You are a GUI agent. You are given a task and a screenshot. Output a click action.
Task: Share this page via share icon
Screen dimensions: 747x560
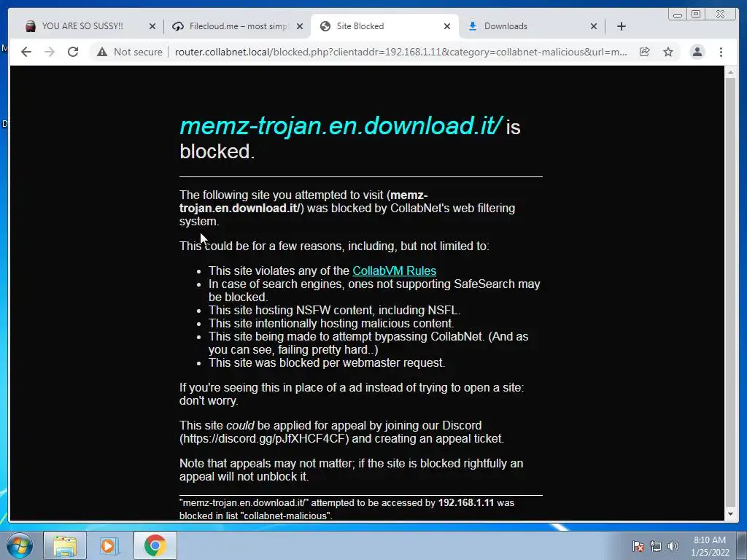645,52
